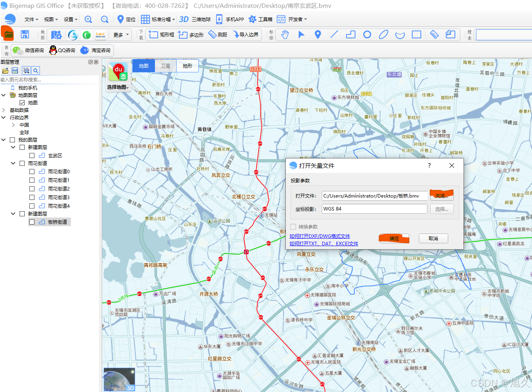Expand the 中国 tree node
The width and height of the screenshot is (532, 392).
(x=13, y=125)
